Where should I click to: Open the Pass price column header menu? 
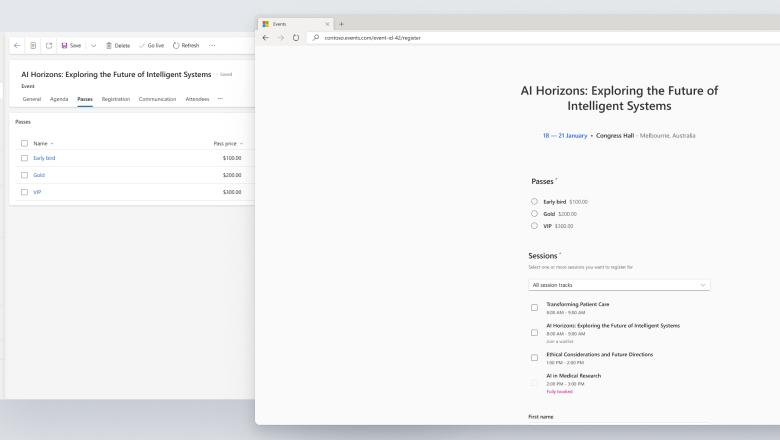tap(228, 143)
